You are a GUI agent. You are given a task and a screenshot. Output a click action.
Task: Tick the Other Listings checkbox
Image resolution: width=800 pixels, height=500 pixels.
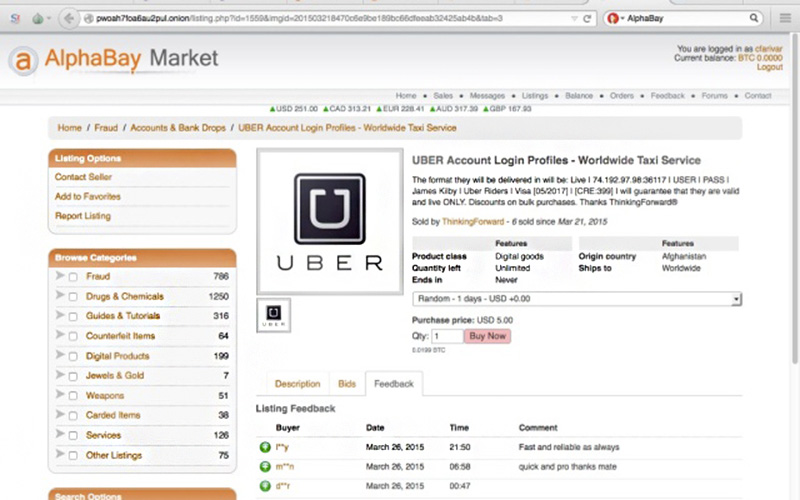coord(73,456)
